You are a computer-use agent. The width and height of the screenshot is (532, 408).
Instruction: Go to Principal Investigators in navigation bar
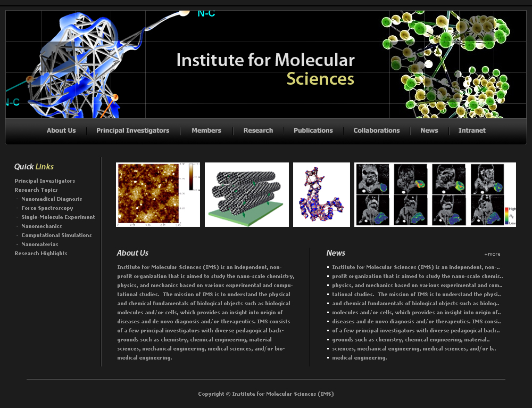coord(132,130)
